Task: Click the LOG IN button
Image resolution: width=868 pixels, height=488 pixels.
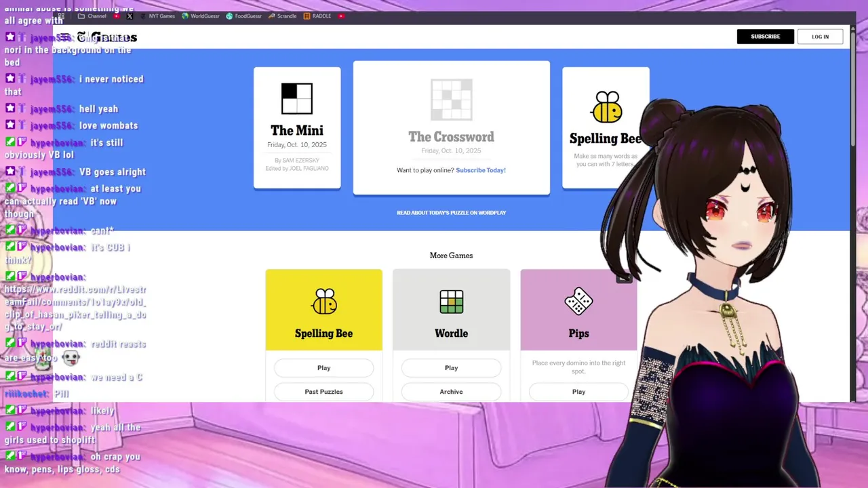Action: [x=820, y=37]
